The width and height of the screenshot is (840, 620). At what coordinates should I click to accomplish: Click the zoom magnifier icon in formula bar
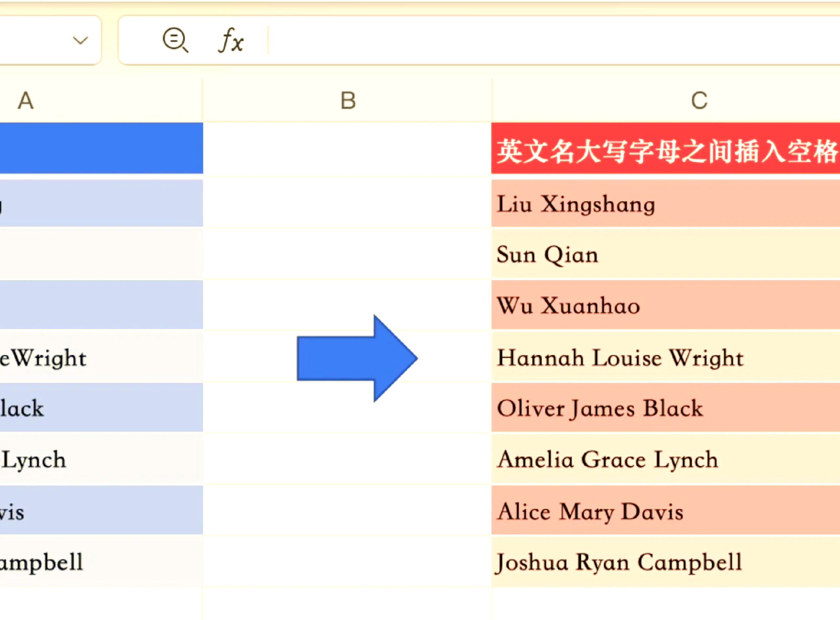point(175,40)
